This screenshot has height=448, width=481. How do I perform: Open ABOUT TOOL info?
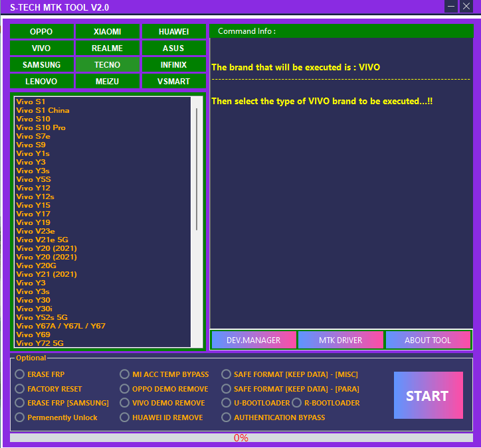[428, 340]
